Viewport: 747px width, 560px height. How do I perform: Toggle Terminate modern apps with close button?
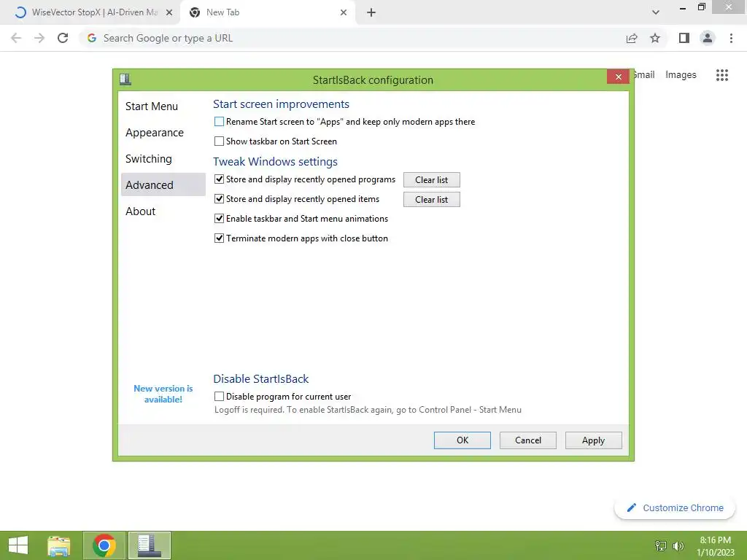pyautogui.click(x=219, y=238)
